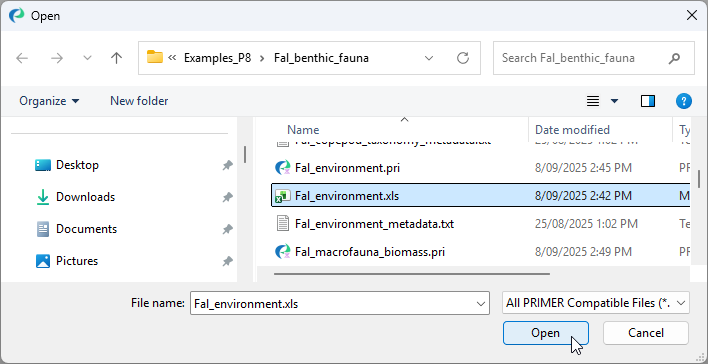Unpin Desktop using its pin icon
Image resolution: width=708 pixels, height=364 pixels.
pyautogui.click(x=227, y=165)
